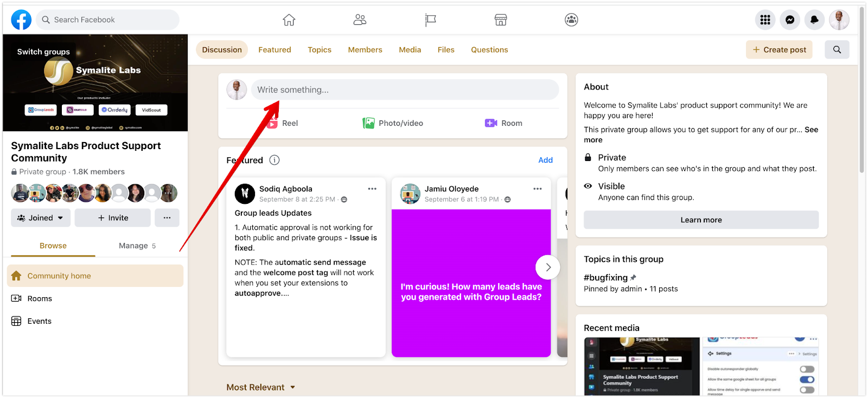Open the #bugfixing topic

click(x=605, y=278)
